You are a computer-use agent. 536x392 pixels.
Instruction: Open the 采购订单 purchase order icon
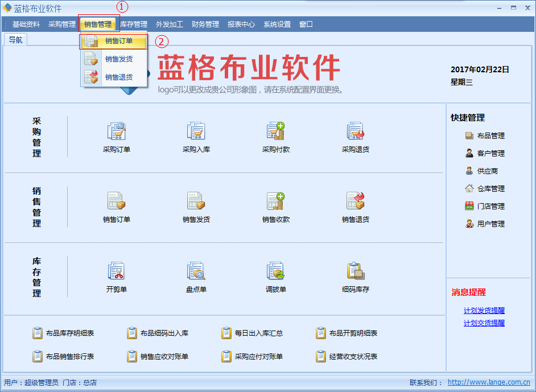click(117, 132)
